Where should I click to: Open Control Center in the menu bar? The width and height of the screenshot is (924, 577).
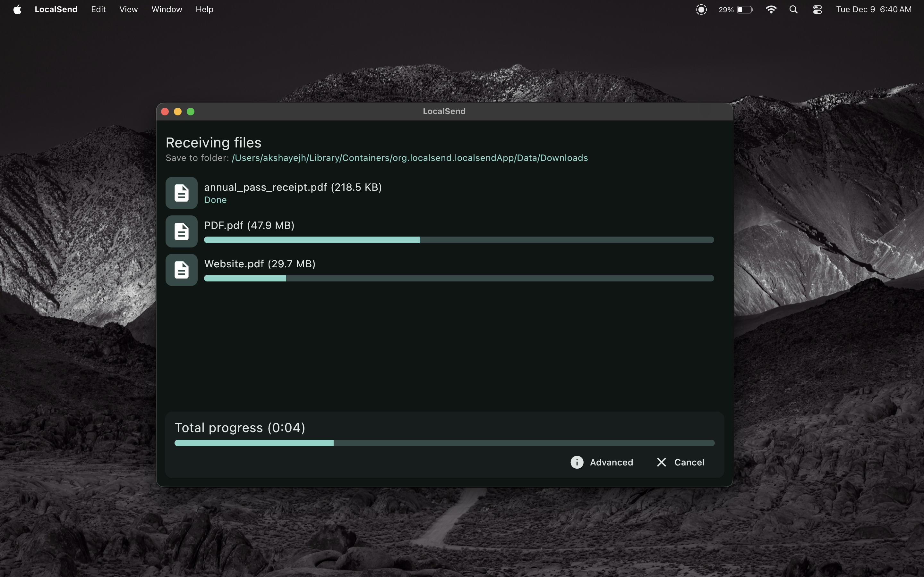point(817,9)
